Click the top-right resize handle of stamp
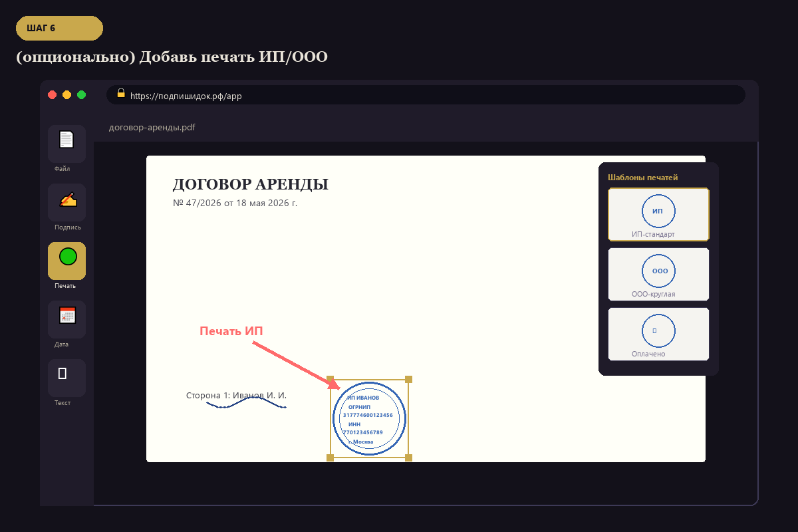798x532 pixels. tap(408, 379)
